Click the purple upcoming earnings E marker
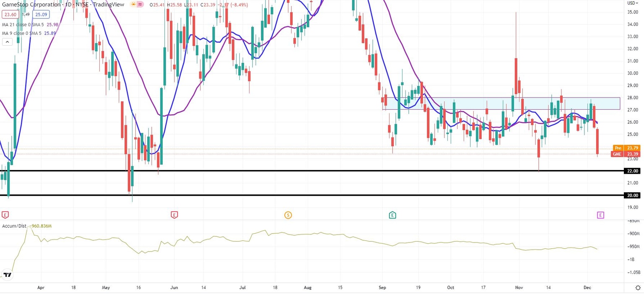 600,215
